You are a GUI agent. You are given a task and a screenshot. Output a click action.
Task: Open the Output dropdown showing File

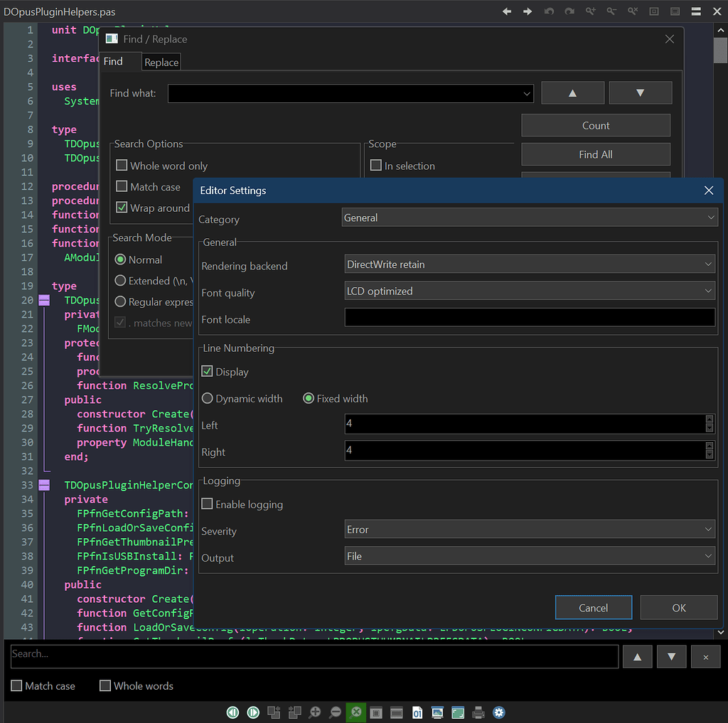click(x=530, y=556)
